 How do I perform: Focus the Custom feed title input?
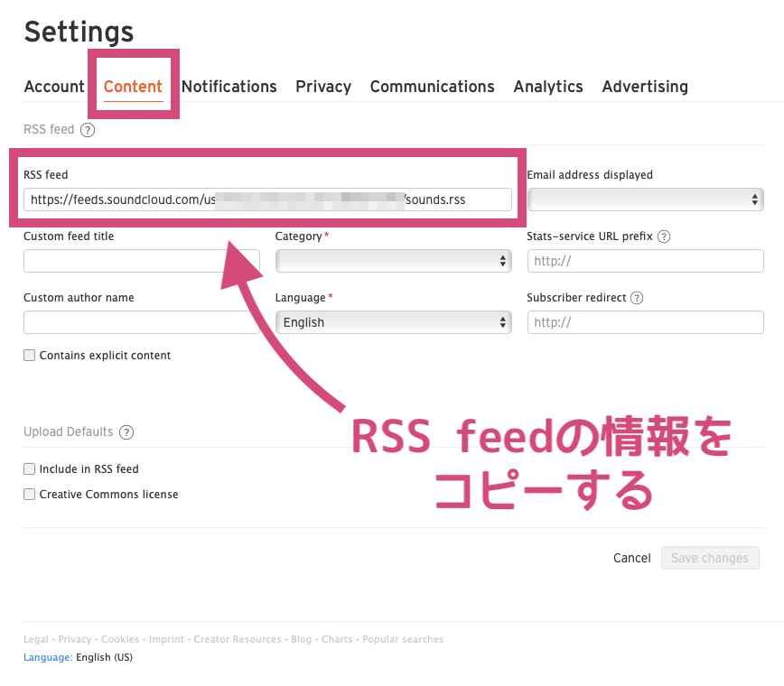(142, 261)
